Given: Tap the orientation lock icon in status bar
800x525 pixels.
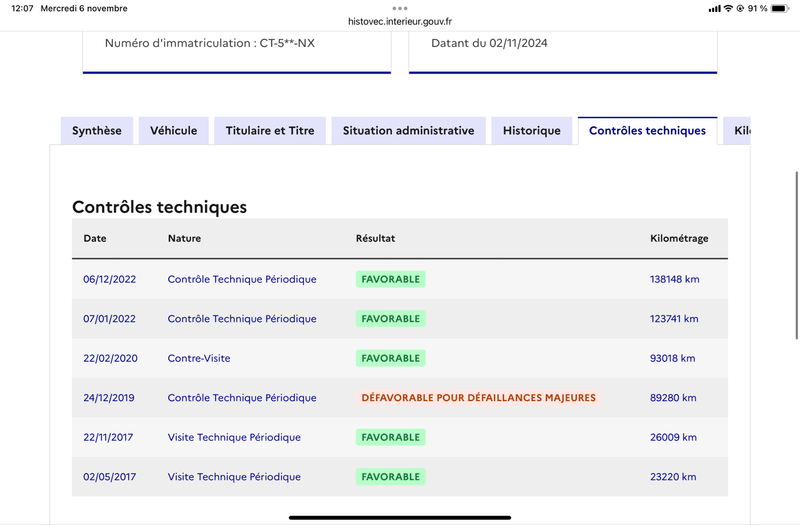Looking at the screenshot, I should pos(740,8).
